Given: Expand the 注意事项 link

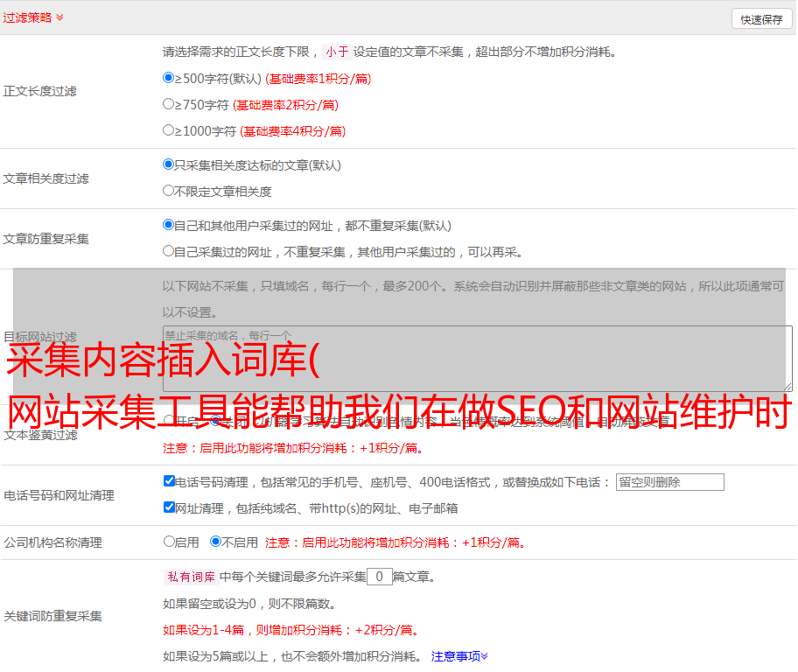Looking at the screenshot, I should pyautogui.click(x=459, y=656).
